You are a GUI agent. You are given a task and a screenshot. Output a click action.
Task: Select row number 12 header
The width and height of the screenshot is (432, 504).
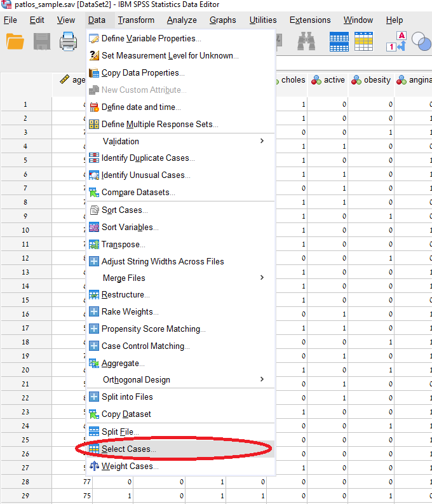coord(25,258)
